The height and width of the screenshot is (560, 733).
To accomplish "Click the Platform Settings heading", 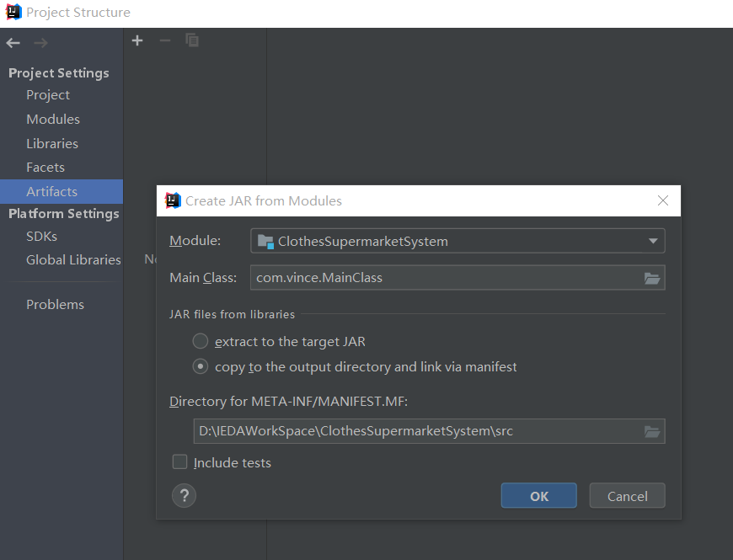I will tap(64, 214).
